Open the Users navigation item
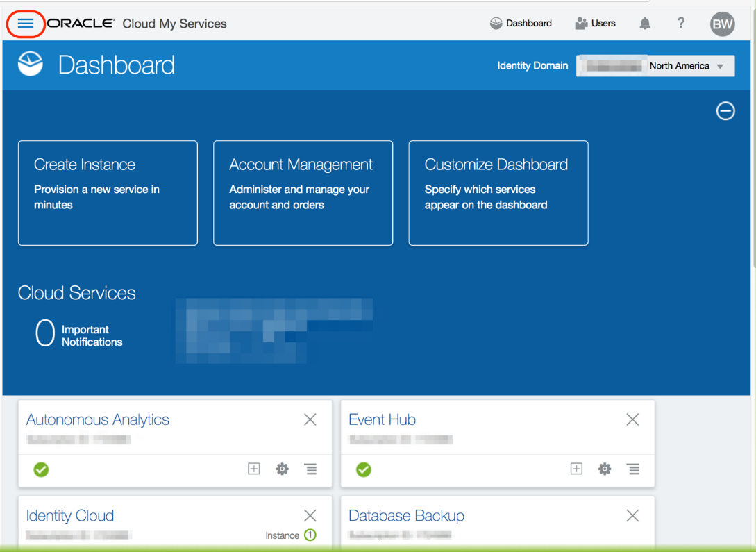756x552 pixels. tap(595, 23)
